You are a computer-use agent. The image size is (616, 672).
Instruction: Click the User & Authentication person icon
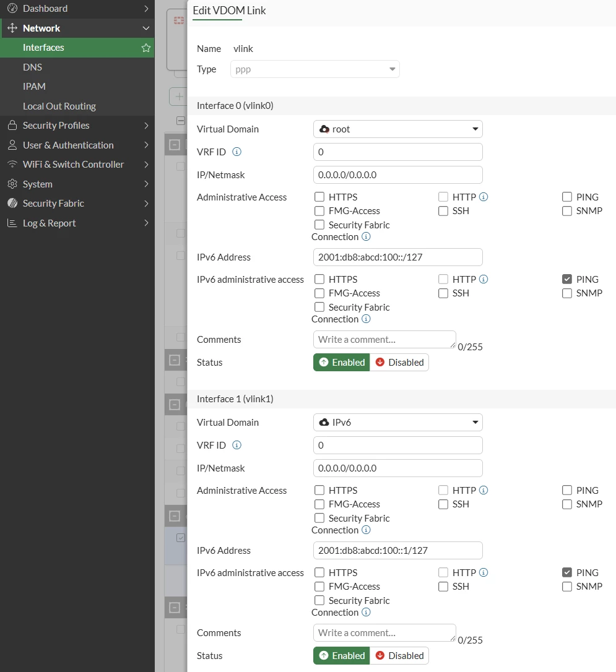(12, 145)
